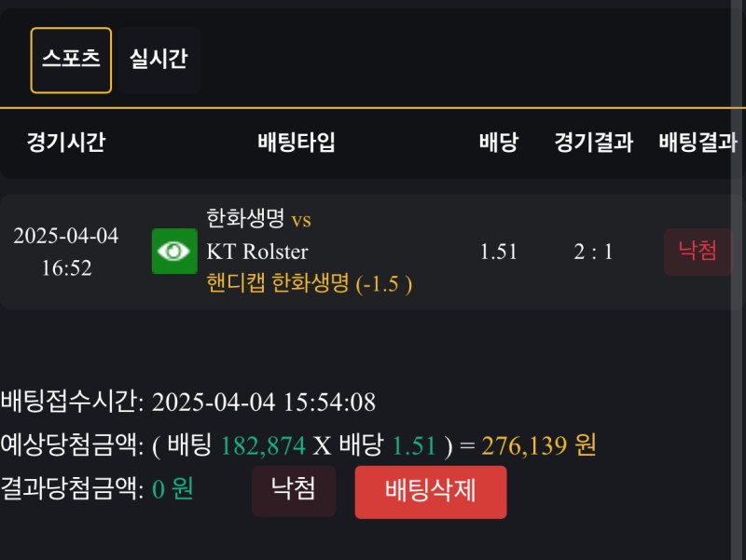Screen dimensions: 746x560
Task: Click the 0 원 result payout
Action: 173,489
